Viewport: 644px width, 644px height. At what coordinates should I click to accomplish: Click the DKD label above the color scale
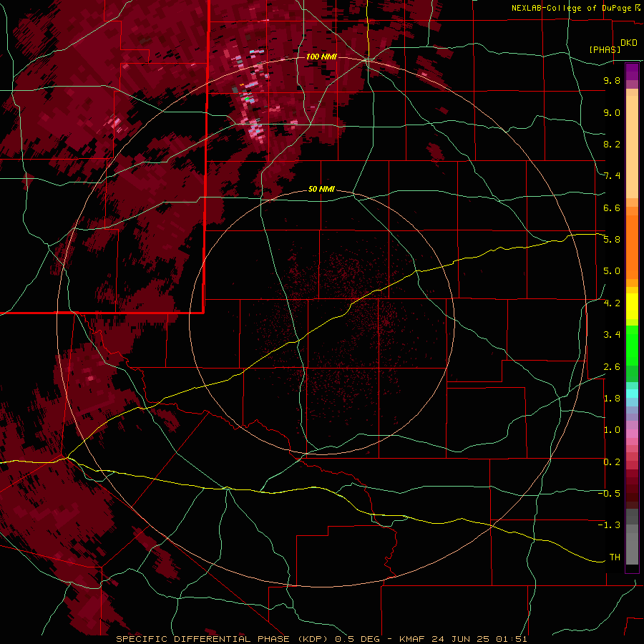click(628, 43)
